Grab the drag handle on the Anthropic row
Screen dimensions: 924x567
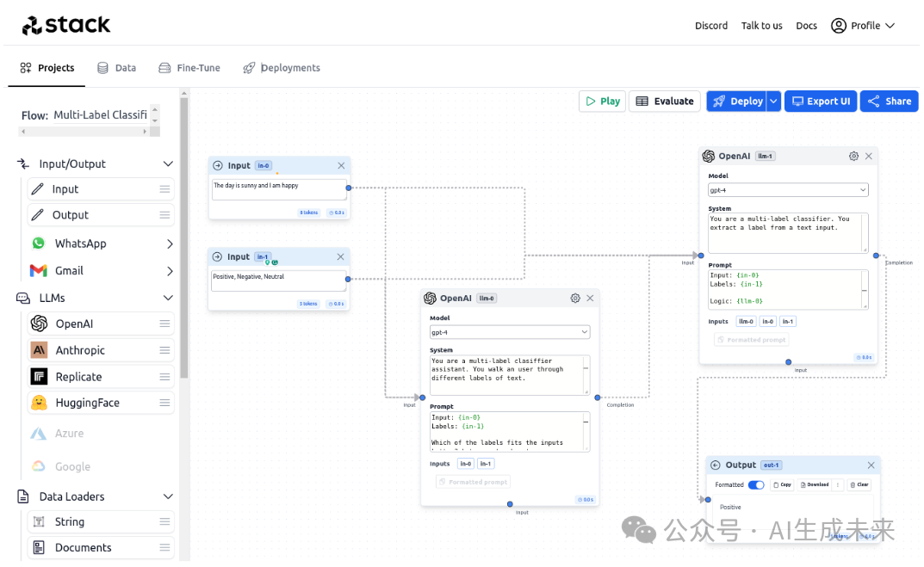tap(164, 350)
